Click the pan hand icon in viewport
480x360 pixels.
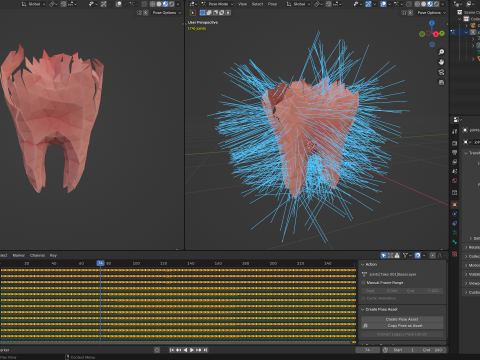click(x=441, y=62)
